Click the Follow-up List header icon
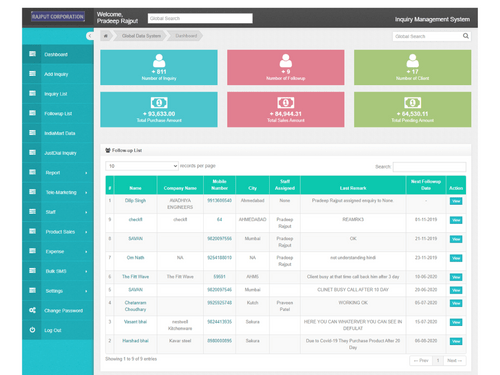 tap(108, 150)
